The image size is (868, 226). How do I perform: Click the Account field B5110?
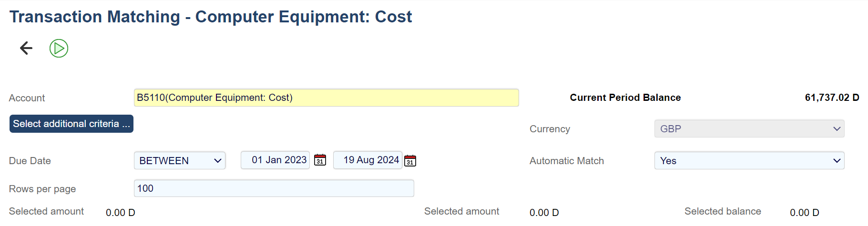pyautogui.click(x=326, y=98)
